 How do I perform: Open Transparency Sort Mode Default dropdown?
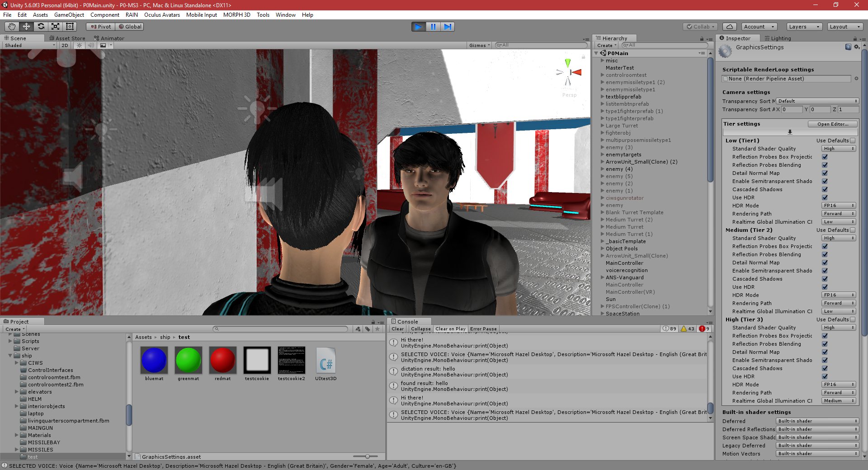click(x=817, y=101)
